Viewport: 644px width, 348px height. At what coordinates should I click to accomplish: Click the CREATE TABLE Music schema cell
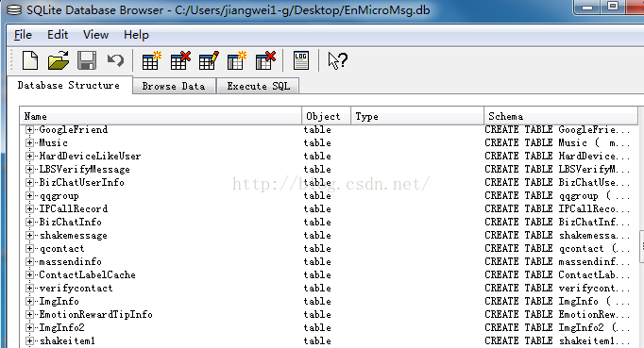click(x=557, y=142)
